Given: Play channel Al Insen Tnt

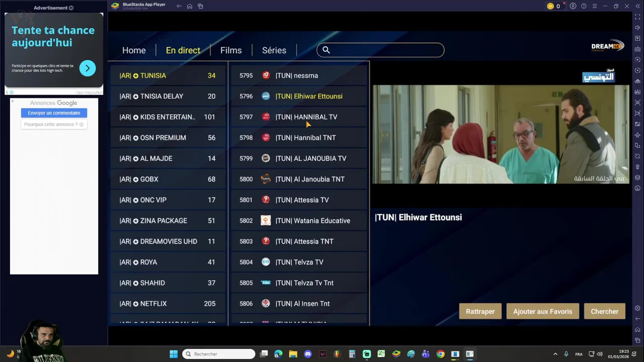Looking at the screenshot, I should pyautogui.click(x=299, y=304).
